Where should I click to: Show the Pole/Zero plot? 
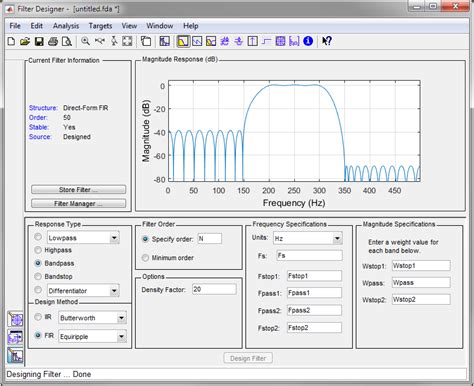(280, 41)
